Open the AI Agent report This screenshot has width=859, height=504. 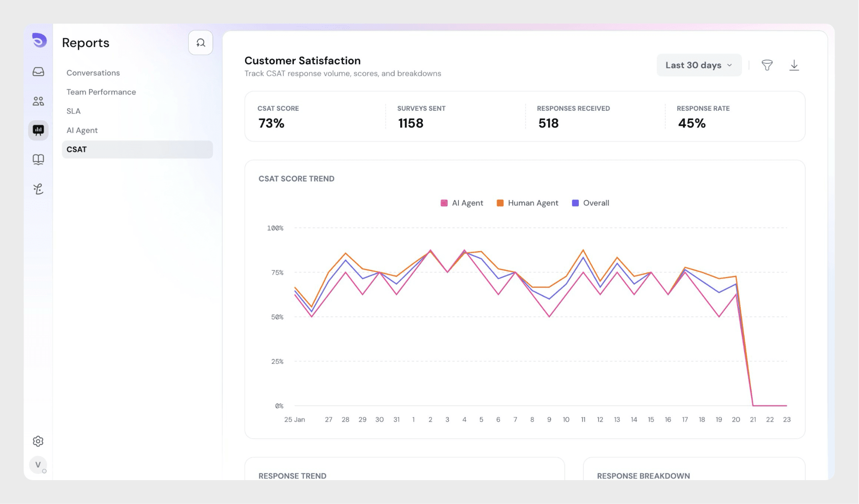(x=82, y=130)
